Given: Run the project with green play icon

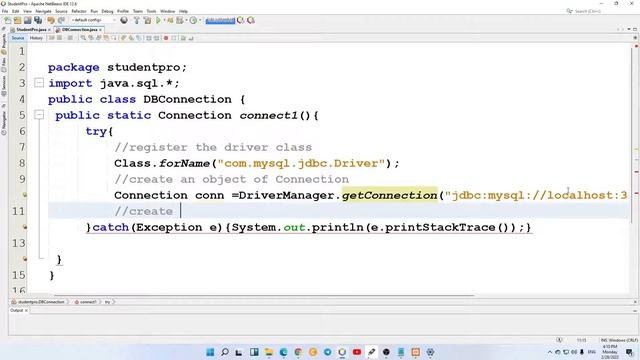Looking at the screenshot, I should tap(158, 20).
